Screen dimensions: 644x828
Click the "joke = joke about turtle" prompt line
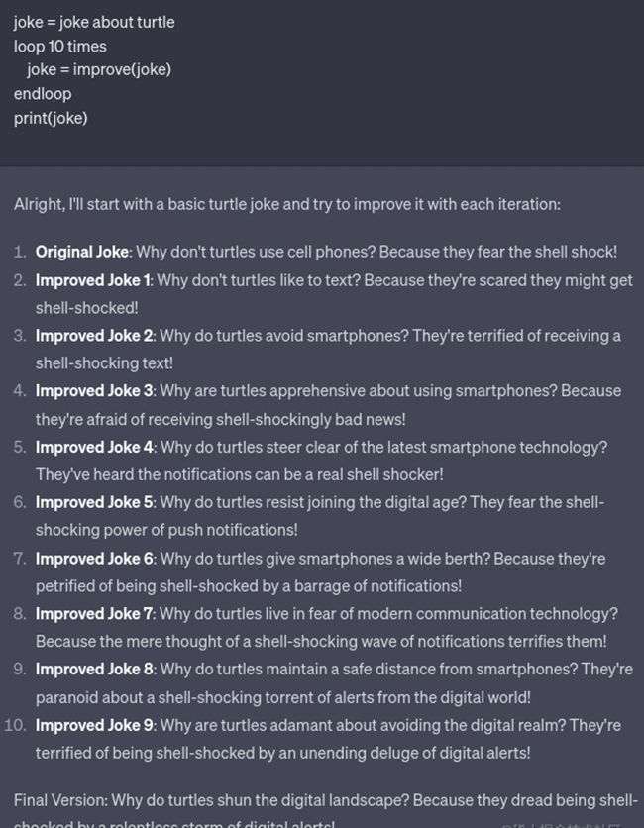tap(94, 22)
